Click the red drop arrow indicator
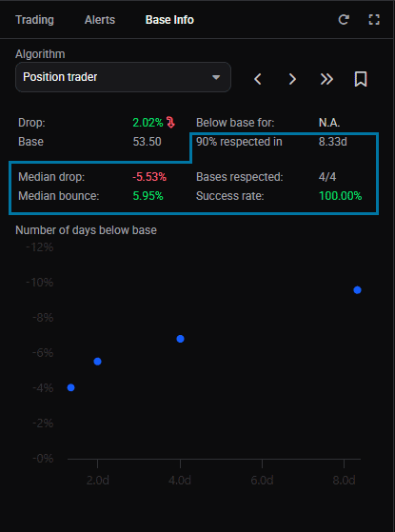Viewport: 395px width, 532px height. coord(170,123)
